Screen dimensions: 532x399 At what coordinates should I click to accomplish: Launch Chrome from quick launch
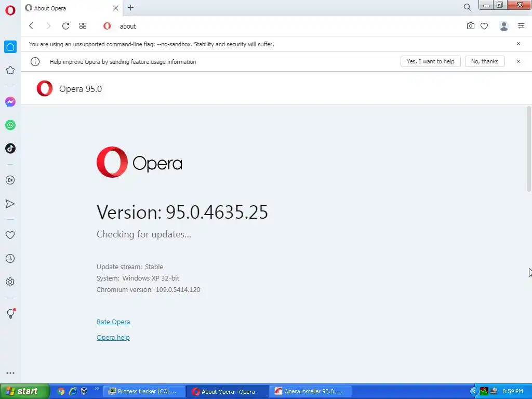[61, 391]
